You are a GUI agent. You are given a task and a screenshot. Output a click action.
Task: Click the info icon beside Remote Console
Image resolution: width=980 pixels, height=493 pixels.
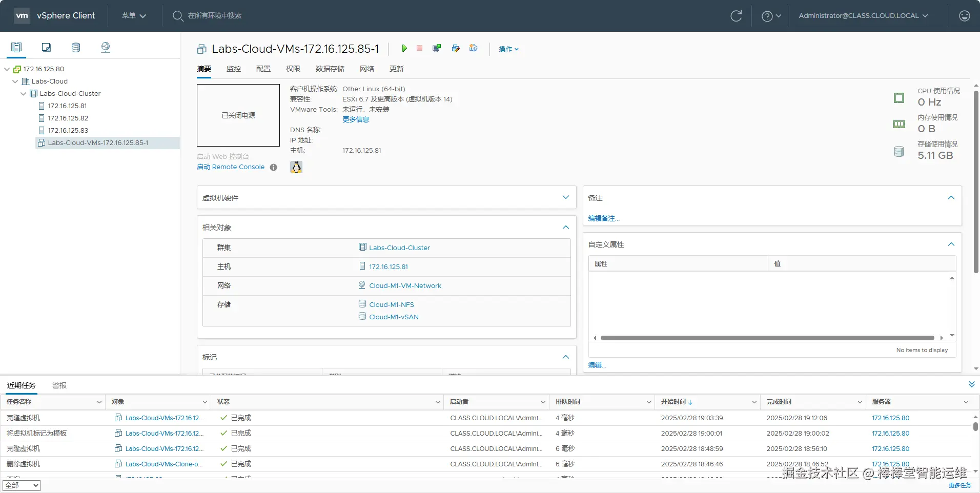click(274, 167)
